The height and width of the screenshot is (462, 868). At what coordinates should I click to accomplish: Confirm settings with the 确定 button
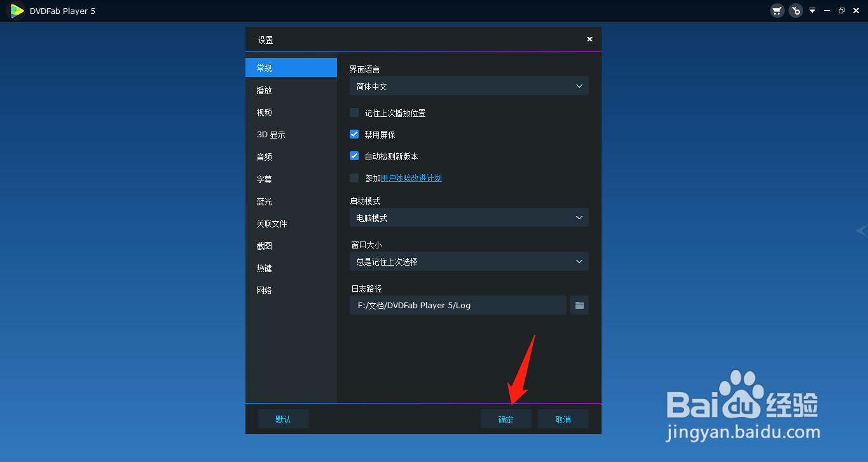tap(506, 419)
